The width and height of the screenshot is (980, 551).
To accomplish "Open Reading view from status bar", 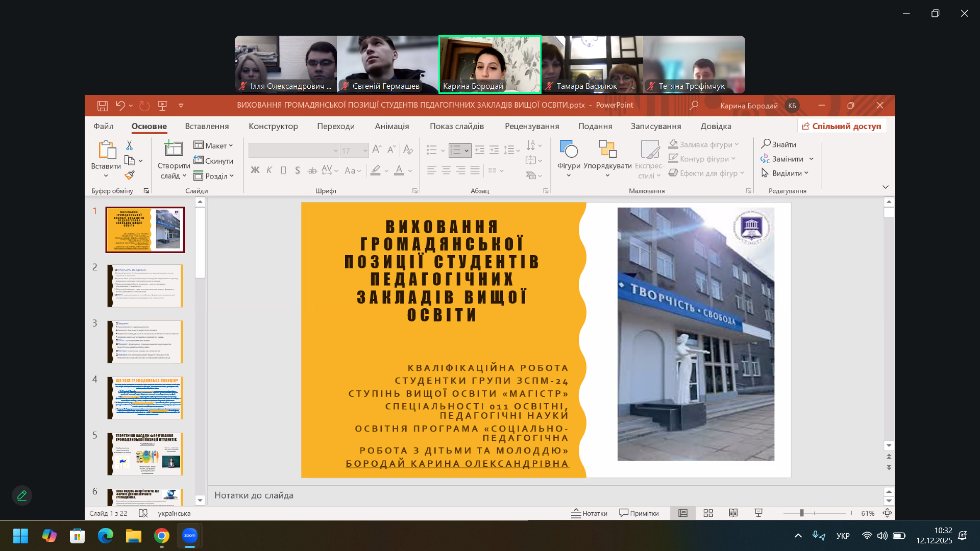I will [733, 513].
